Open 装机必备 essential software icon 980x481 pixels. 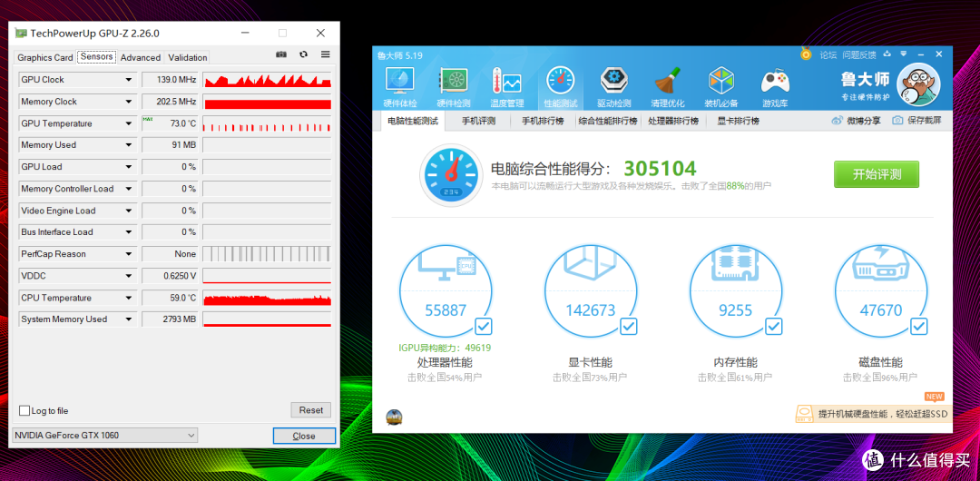pyautogui.click(x=720, y=87)
